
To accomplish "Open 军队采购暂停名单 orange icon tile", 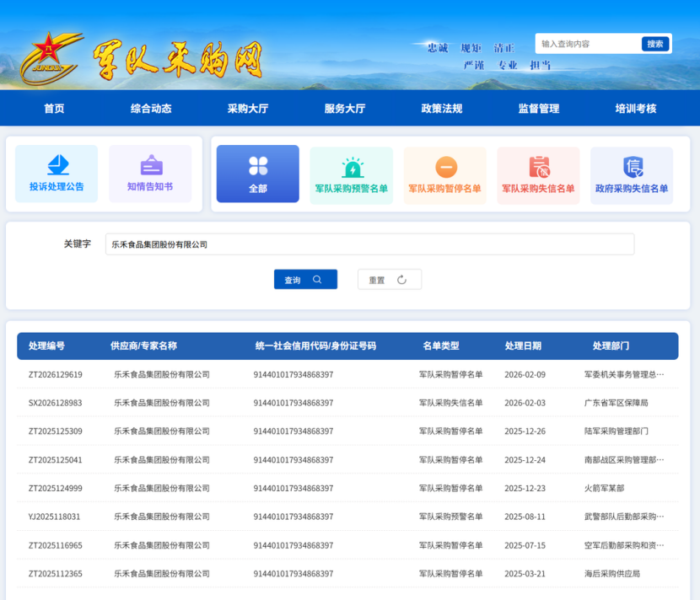I will coord(444,175).
